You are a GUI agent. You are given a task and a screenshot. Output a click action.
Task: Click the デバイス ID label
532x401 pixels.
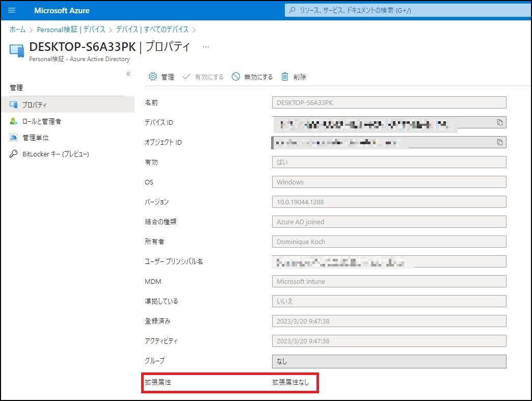(x=159, y=122)
